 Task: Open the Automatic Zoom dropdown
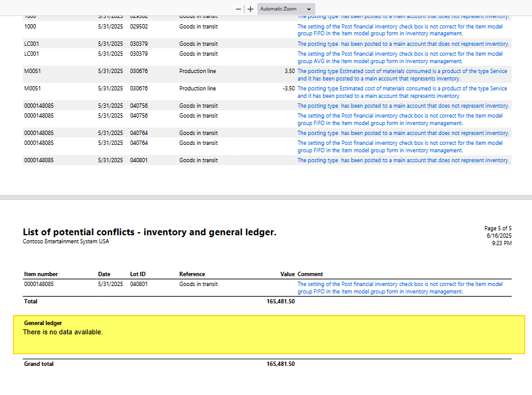[286, 9]
